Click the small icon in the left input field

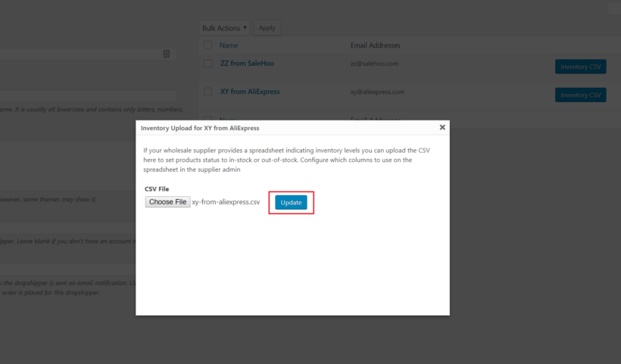coord(167,54)
